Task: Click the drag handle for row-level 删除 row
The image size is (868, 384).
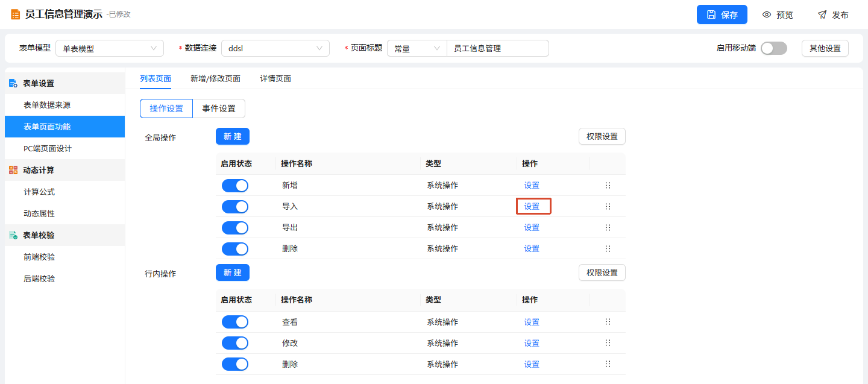Action: [x=608, y=364]
